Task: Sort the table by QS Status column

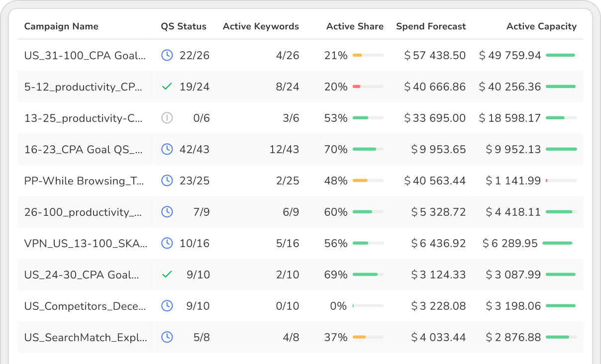Action: pyautogui.click(x=183, y=26)
